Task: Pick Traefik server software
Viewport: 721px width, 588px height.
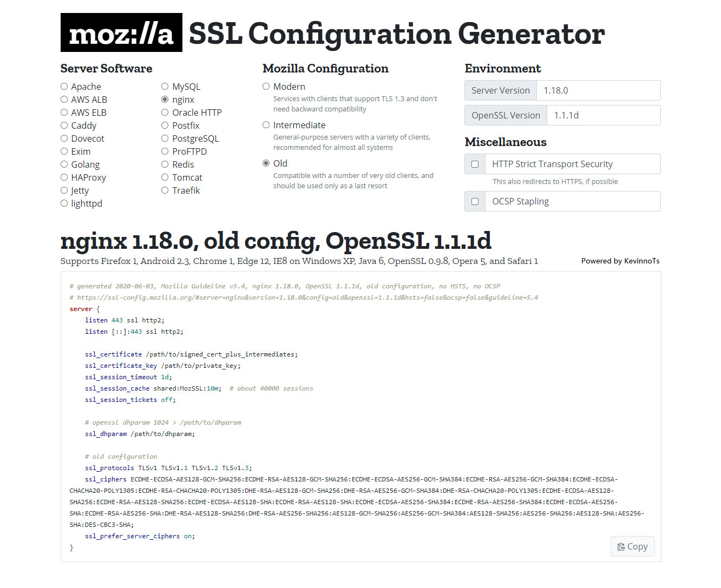Action: click(x=165, y=190)
